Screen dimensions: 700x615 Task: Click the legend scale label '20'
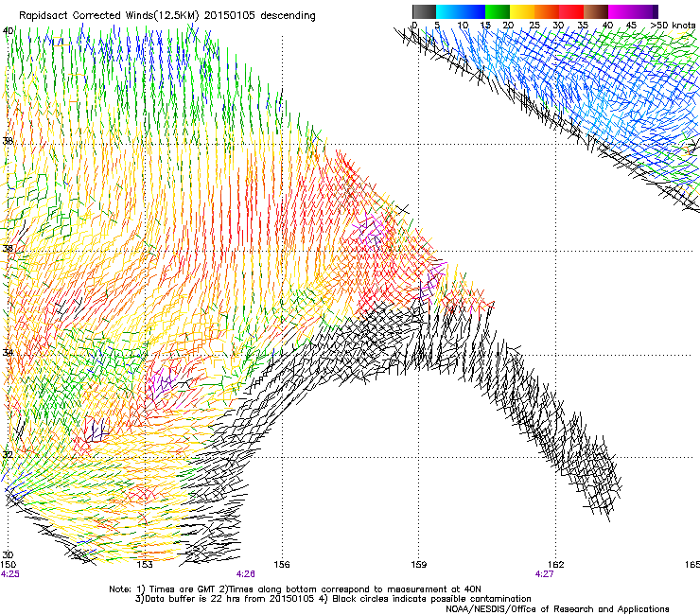508,26
